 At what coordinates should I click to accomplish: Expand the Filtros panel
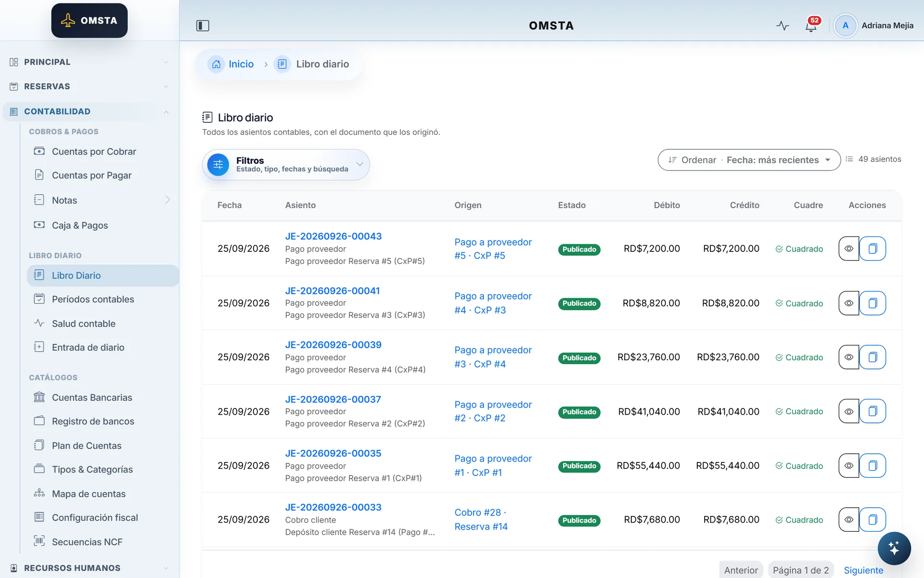coord(286,165)
